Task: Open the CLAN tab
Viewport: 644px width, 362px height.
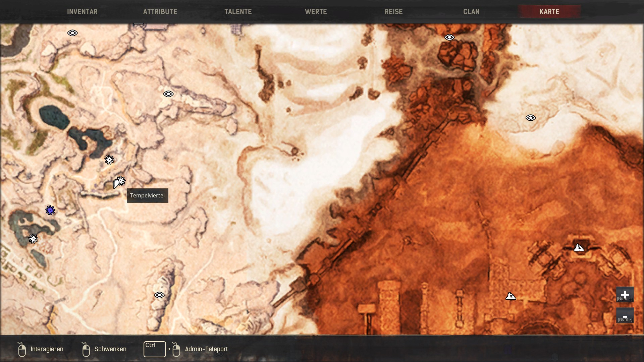Action: [x=471, y=12]
